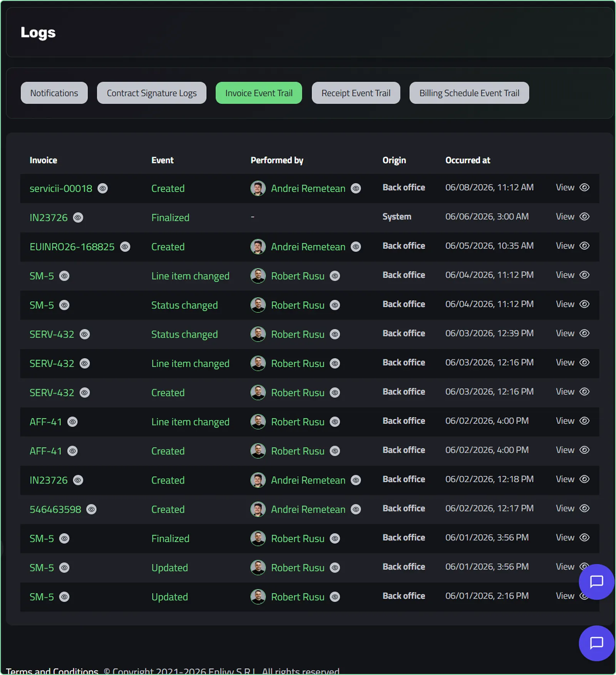The width and height of the screenshot is (616, 675).
Task: Click View text for SERV-432 Created event
Action: pyautogui.click(x=565, y=392)
